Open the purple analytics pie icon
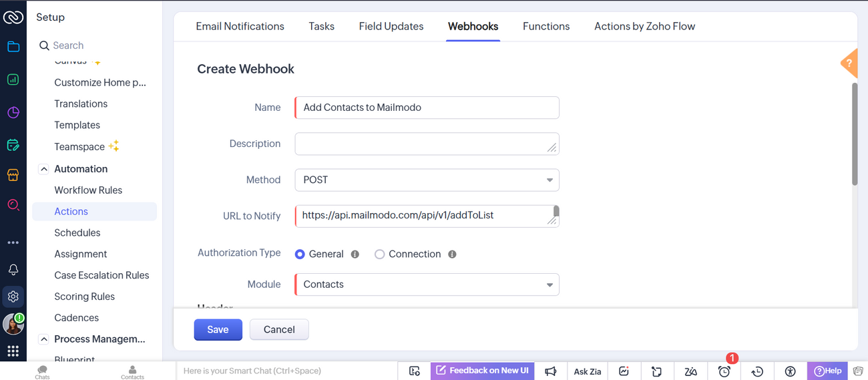 [13, 112]
